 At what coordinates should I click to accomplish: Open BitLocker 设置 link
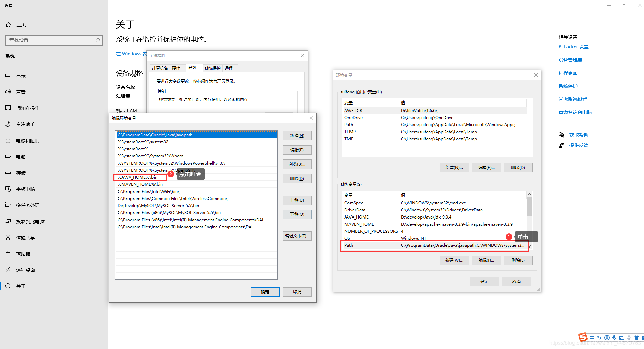coord(573,47)
